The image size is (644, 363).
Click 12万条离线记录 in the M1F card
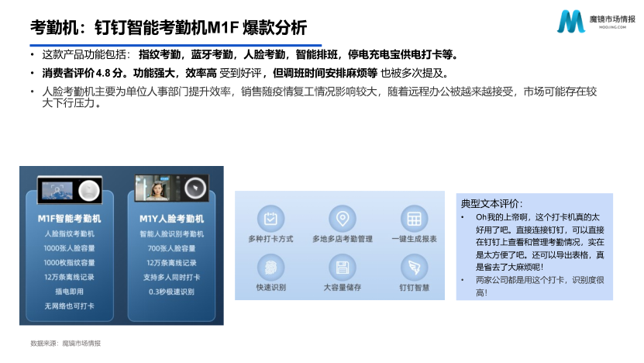pyautogui.click(x=70, y=277)
